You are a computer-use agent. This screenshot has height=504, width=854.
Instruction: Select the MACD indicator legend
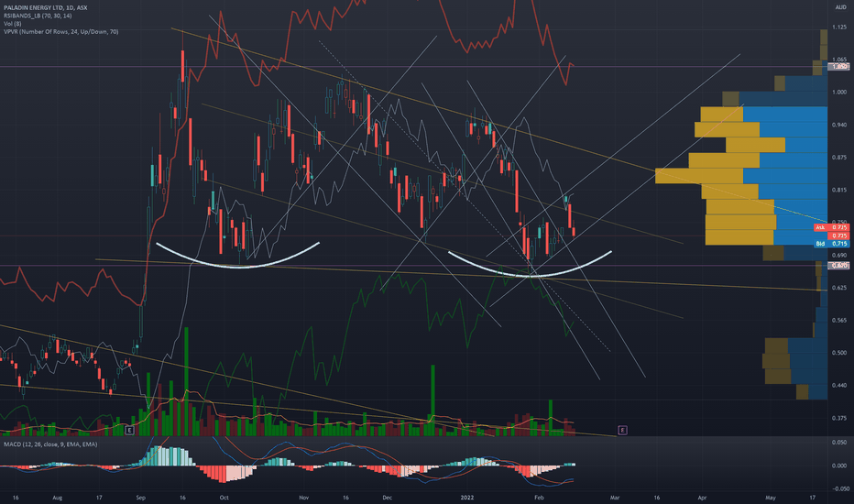[x=50, y=444]
